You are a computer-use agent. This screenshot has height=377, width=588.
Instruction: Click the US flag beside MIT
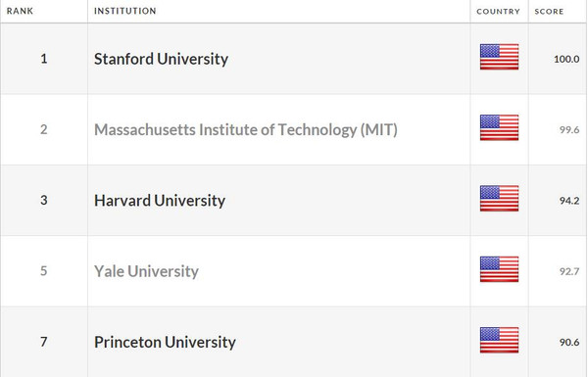[499, 127]
